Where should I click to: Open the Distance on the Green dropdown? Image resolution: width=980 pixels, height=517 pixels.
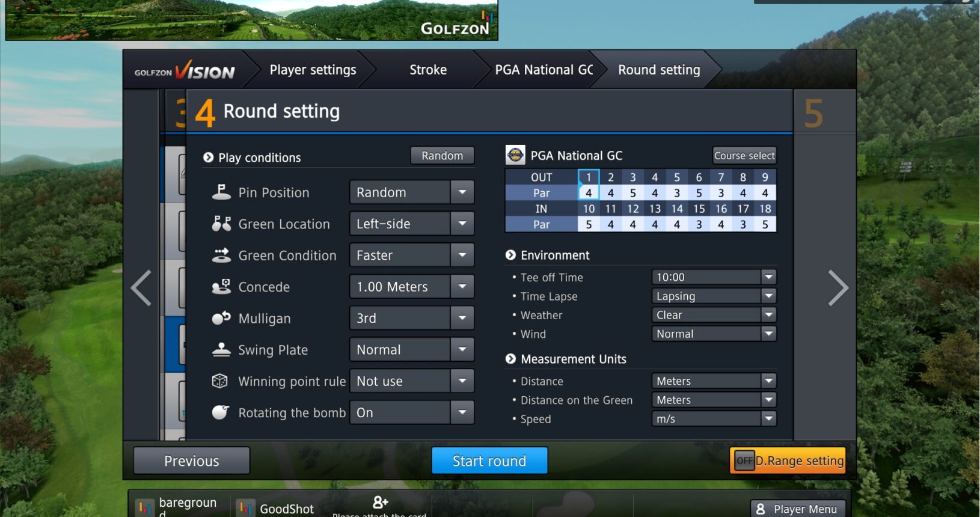point(714,400)
